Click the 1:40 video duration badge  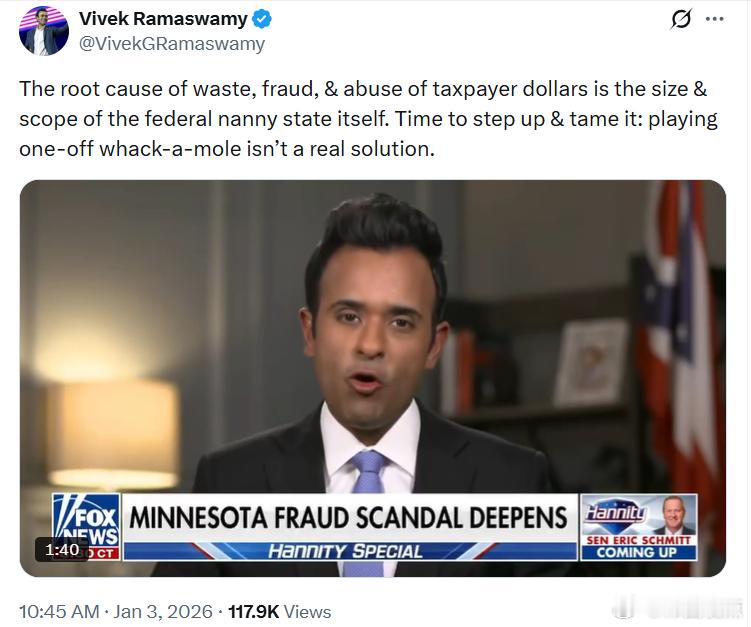click(62, 549)
